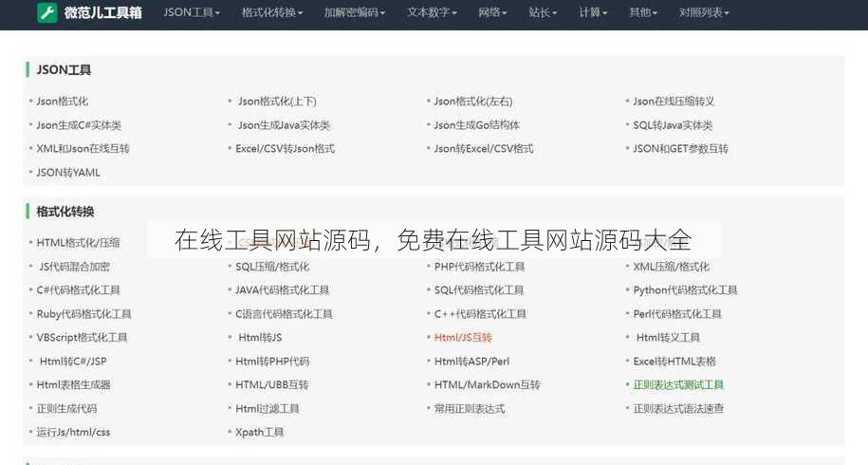Viewport: 868px width, 465px height.
Task: Open C语言代码格式化工具 link
Action: (x=284, y=314)
